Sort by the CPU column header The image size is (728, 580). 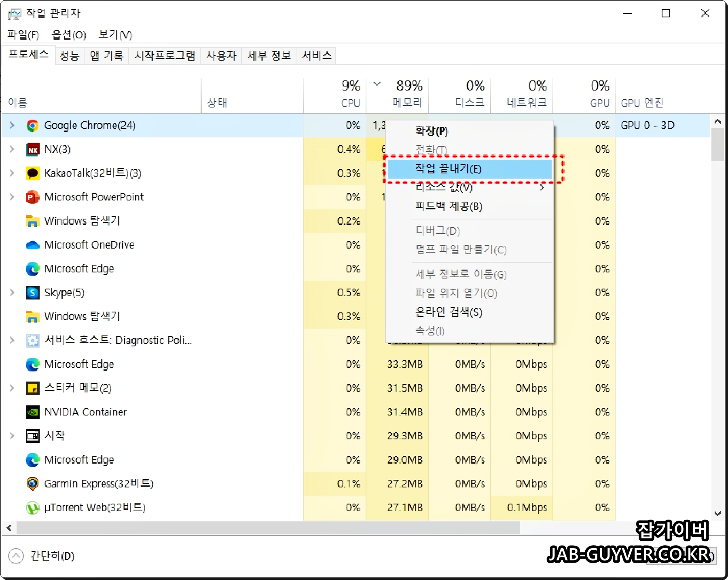335,95
